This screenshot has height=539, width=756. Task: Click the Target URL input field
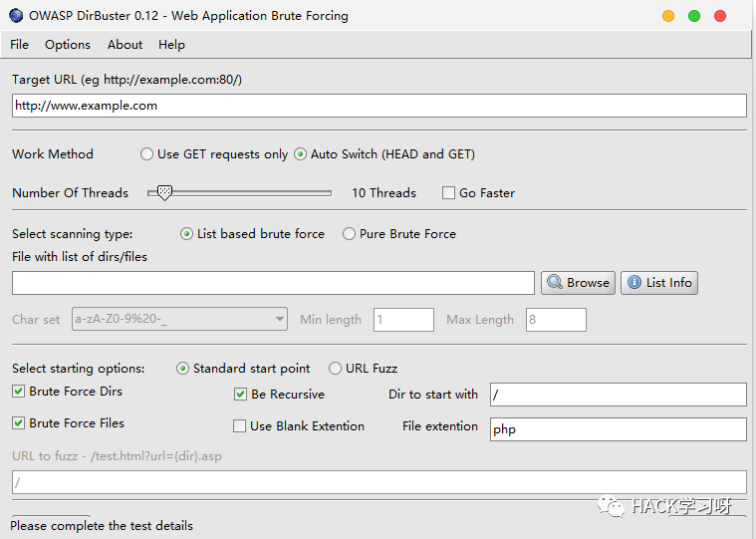[x=378, y=106]
